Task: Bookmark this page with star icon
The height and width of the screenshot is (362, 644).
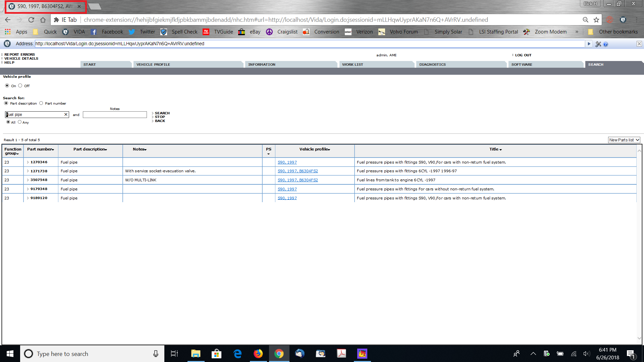Action: (596, 20)
